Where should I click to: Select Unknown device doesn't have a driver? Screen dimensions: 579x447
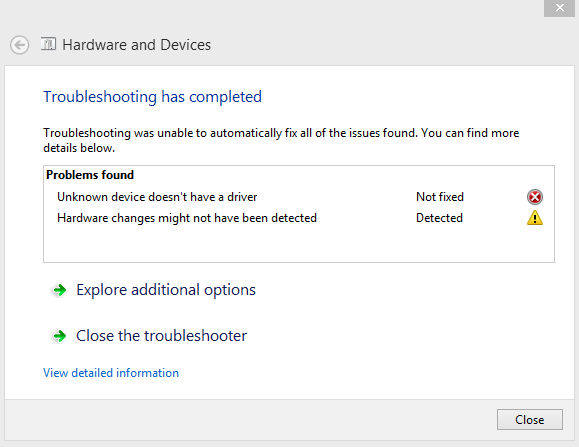tap(157, 197)
